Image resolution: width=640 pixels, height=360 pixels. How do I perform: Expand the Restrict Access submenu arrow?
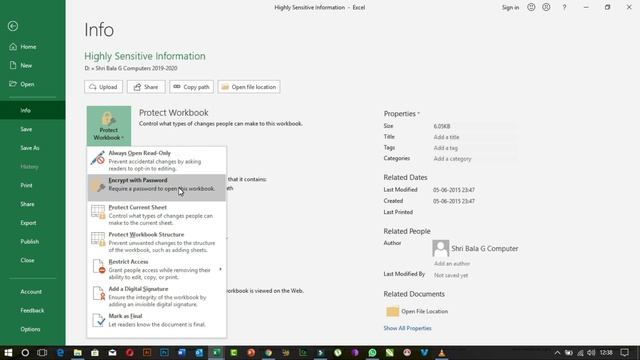click(x=220, y=269)
